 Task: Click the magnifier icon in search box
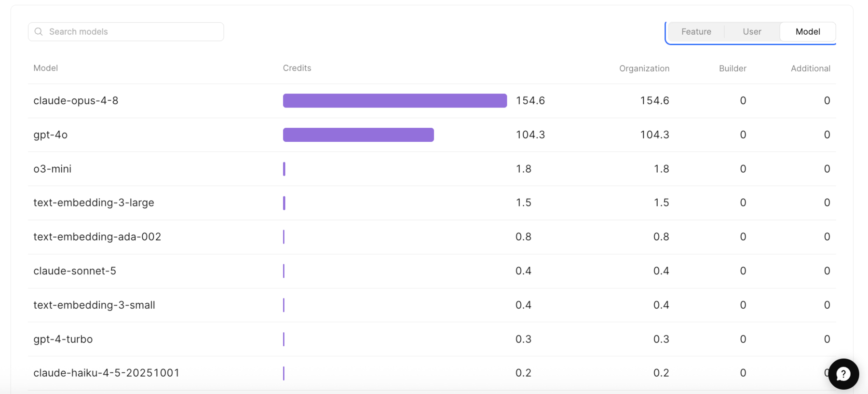coord(39,32)
